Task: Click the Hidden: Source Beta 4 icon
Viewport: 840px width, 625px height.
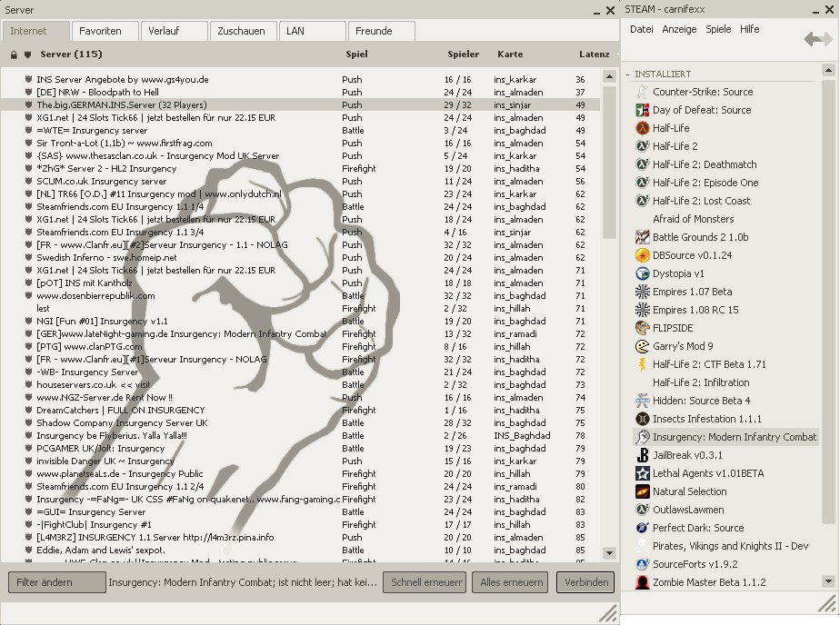Action: coord(642,401)
